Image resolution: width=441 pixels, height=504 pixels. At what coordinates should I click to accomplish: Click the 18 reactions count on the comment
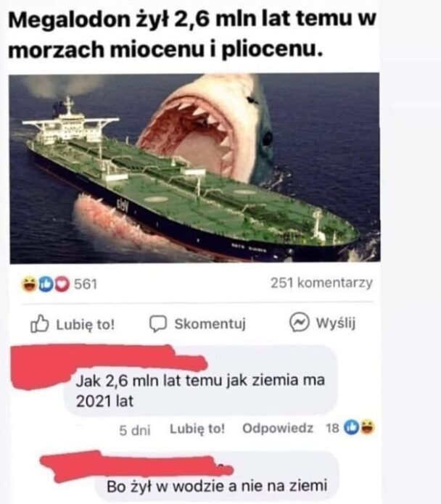click(332, 428)
